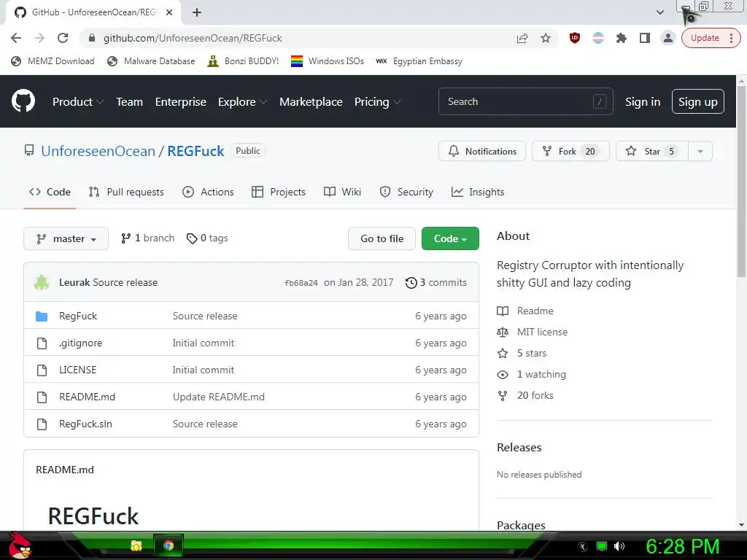Open the Chrome profile avatar icon
The image size is (747, 560).
pyautogui.click(x=668, y=38)
